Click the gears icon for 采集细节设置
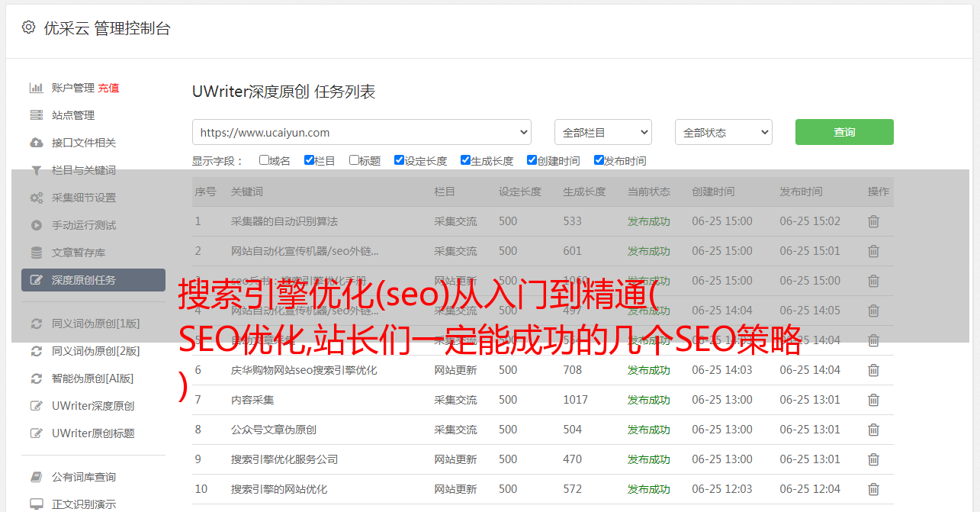 36,198
